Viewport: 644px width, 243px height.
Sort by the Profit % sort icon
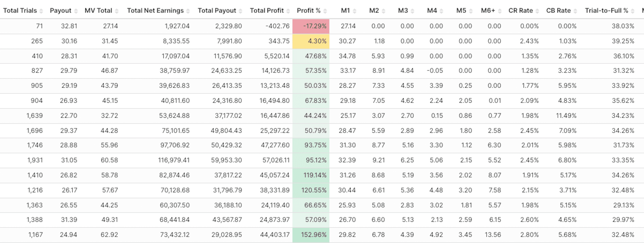pyautogui.click(x=325, y=11)
